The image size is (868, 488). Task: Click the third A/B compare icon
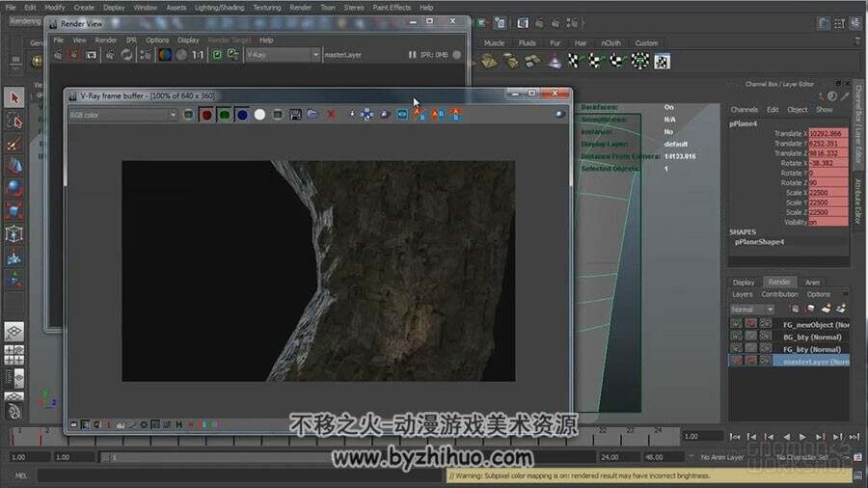coord(455,115)
